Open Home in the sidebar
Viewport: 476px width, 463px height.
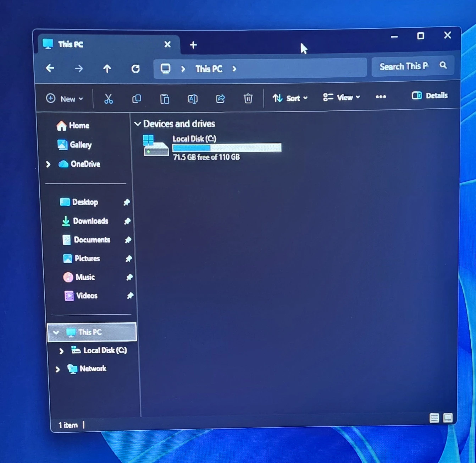[x=73, y=126]
